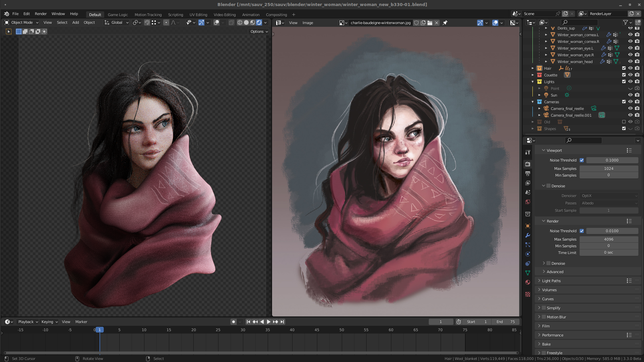This screenshot has height=362, width=644.
Task: Click Marker in timeline header
Action: coord(81,322)
